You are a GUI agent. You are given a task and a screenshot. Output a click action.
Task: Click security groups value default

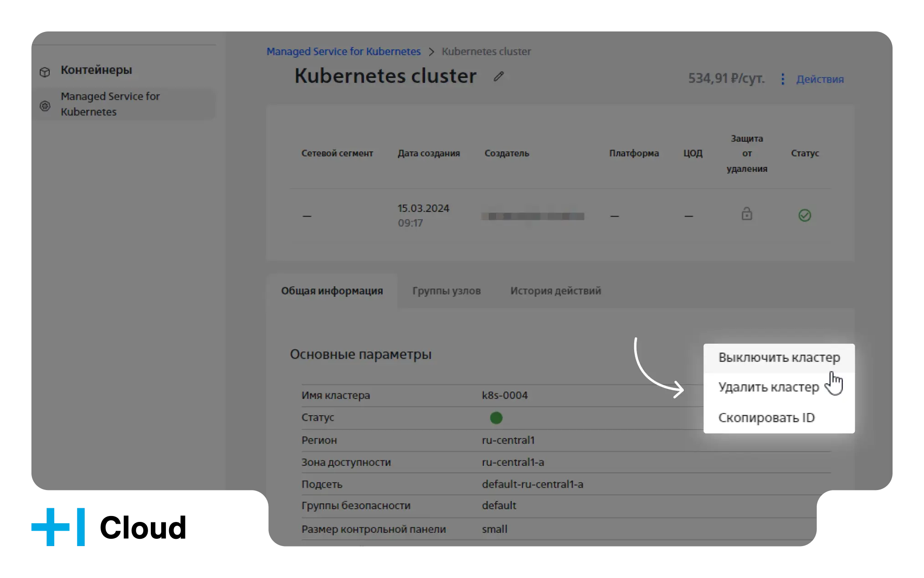[x=499, y=506]
